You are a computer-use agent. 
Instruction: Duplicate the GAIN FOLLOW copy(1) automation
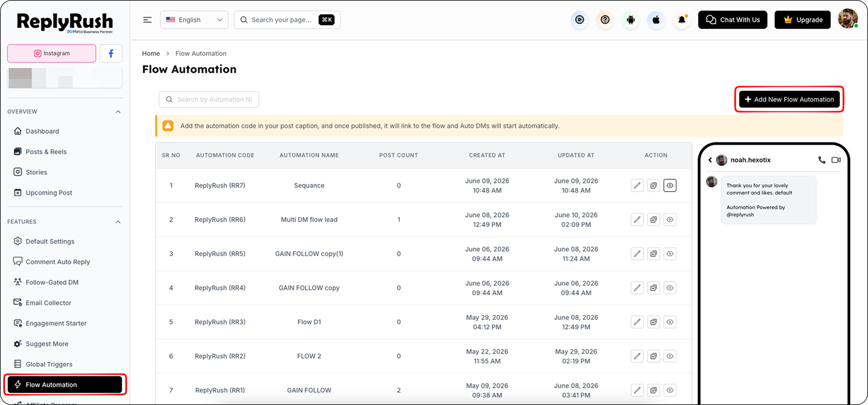[653, 253]
